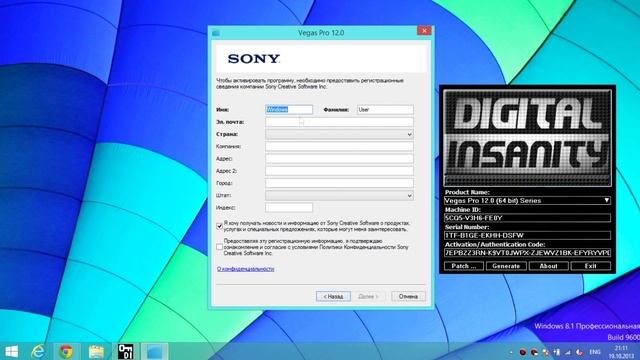The image size is (640, 360).
Task: Click the About button in keygen
Action: (549, 266)
